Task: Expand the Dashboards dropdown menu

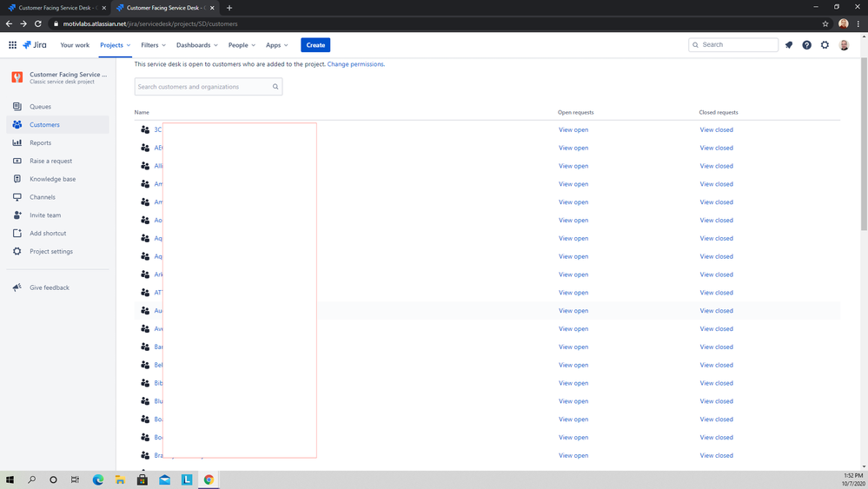Action: tap(197, 45)
